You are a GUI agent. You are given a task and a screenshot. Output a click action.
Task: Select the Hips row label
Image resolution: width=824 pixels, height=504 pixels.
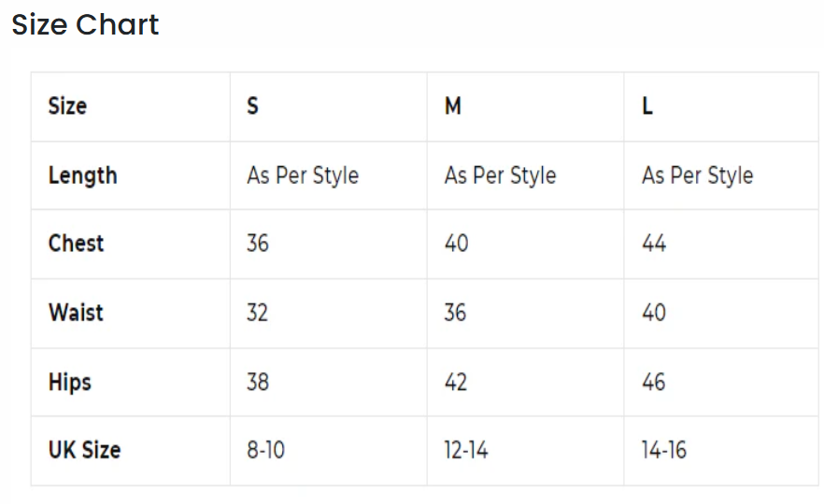pyautogui.click(x=70, y=382)
